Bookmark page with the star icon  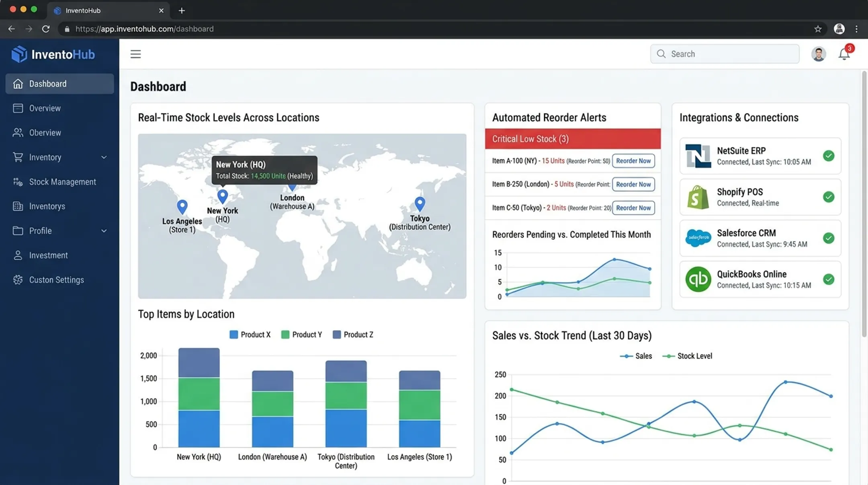point(817,29)
